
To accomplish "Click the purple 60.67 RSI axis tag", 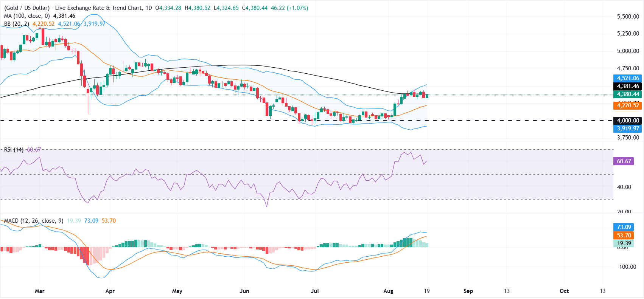I will (624, 161).
